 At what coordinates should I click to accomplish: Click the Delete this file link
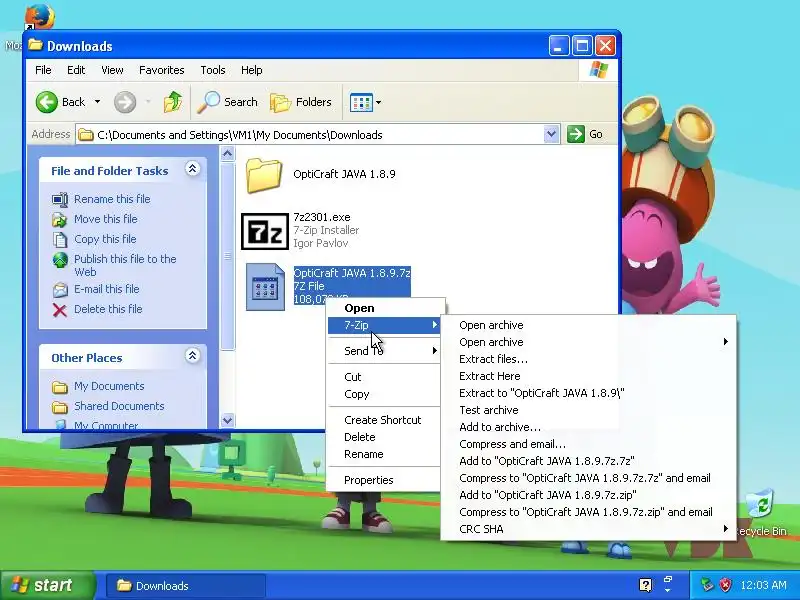[108, 309]
